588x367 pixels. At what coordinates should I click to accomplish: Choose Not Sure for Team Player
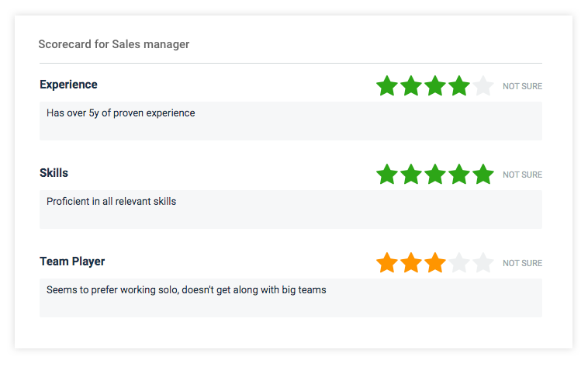pos(522,264)
